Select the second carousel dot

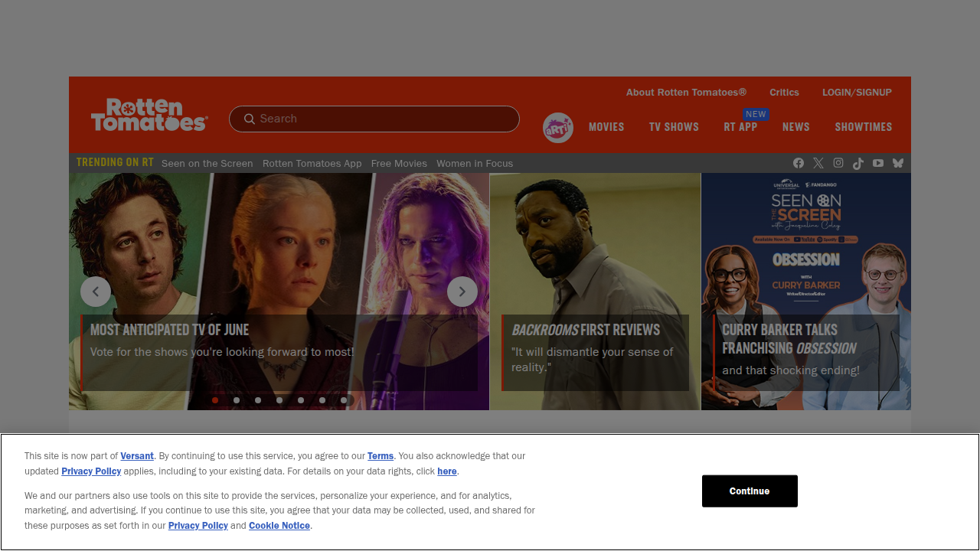237,400
